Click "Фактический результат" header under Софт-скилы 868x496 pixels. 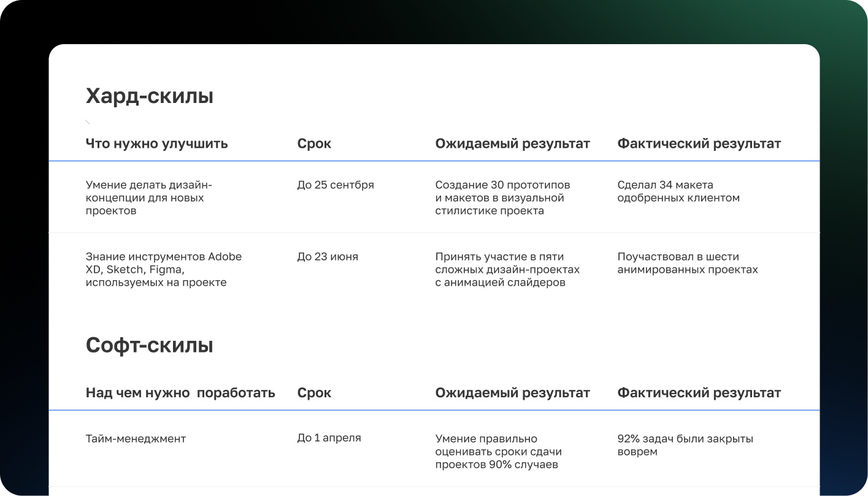pyautogui.click(x=699, y=393)
